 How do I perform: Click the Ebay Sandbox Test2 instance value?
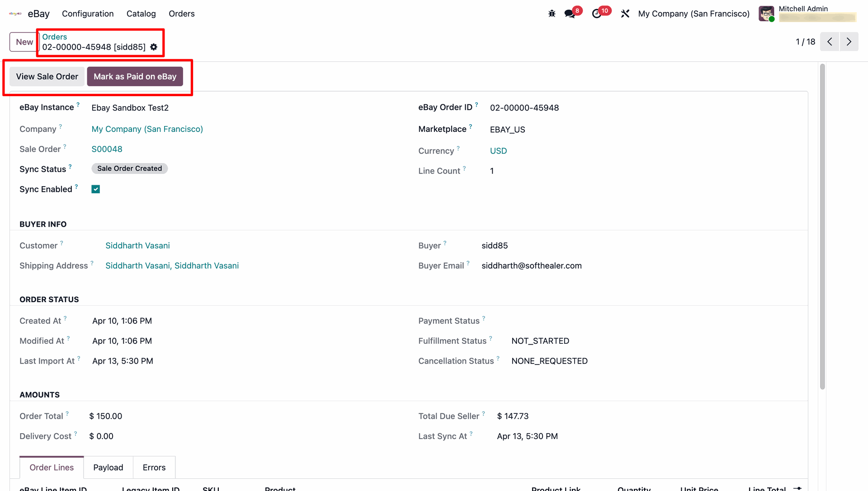coord(130,108)
